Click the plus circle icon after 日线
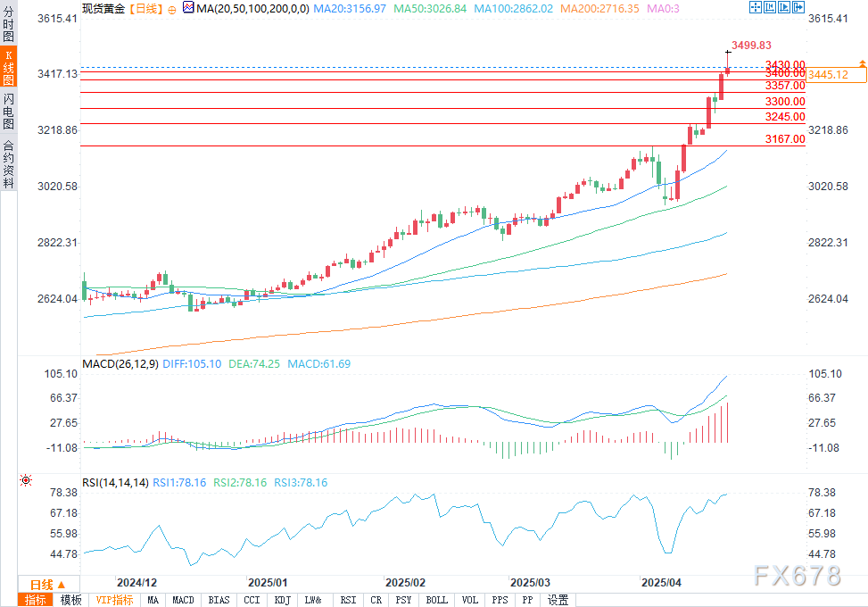868x607 pixels. 171,8
